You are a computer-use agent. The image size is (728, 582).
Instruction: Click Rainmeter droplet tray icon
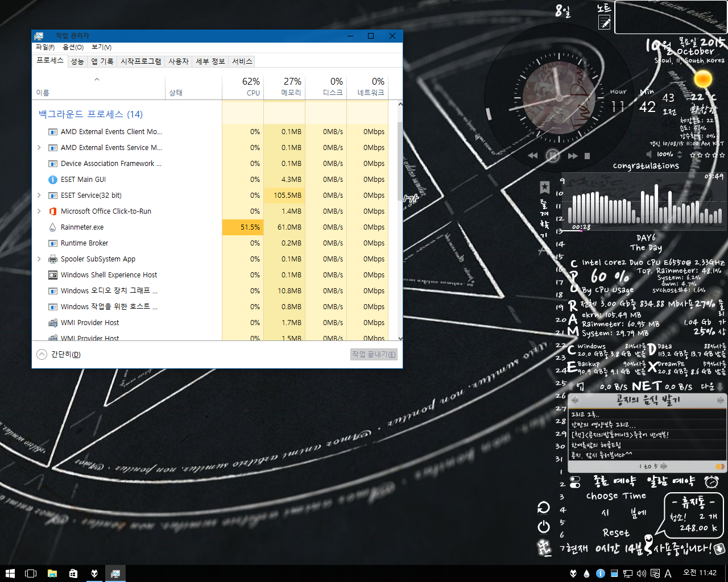click(586, 573)
